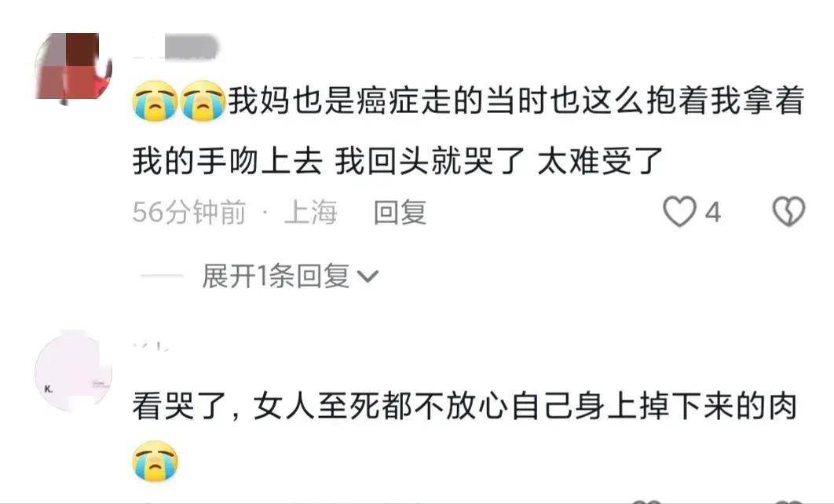Click 回复 to reply to first comment
Image resolution: width=834 pixels, height=504 pixels.
pos(400,212)
